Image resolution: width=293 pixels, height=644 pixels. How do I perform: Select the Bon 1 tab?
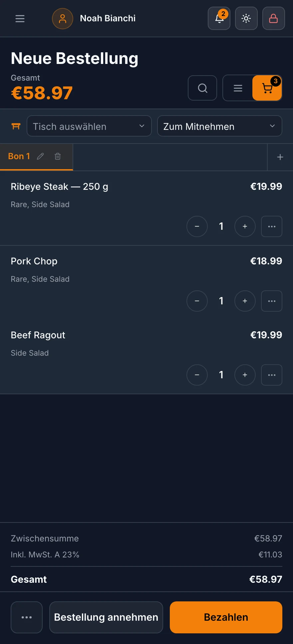point(19,156)
